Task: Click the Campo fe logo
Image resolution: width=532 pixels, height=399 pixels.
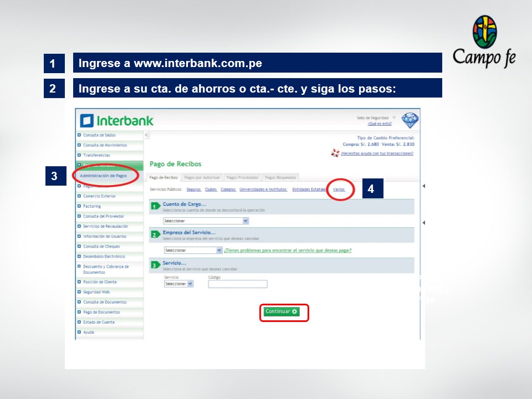Action: (484, 42)
